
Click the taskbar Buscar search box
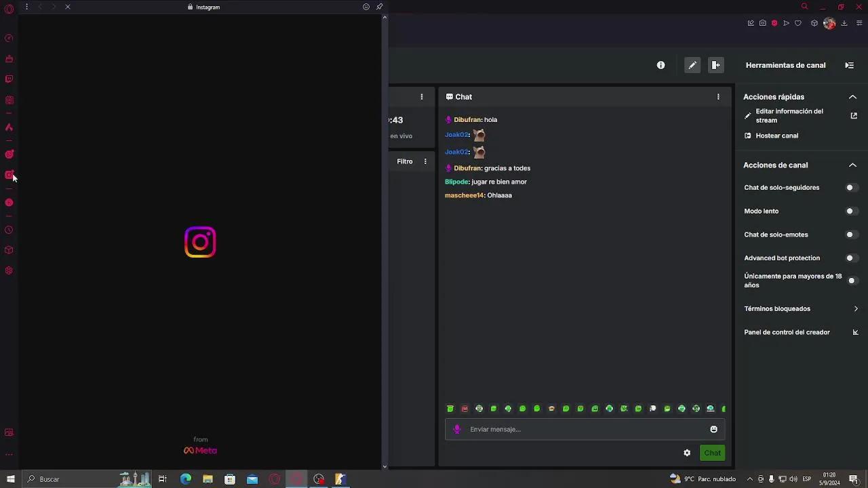click(87, 479)
